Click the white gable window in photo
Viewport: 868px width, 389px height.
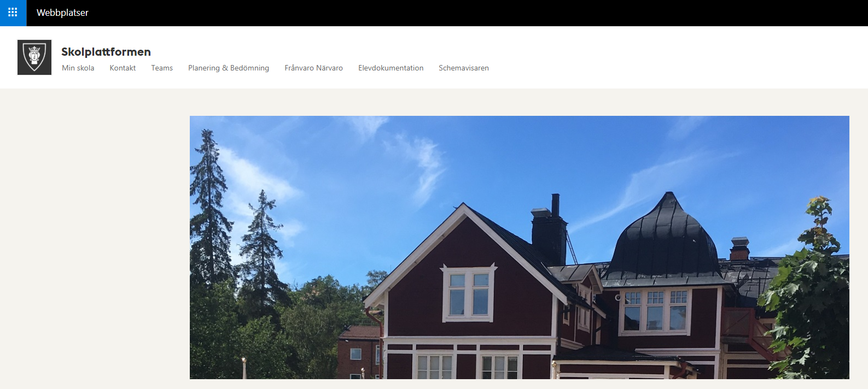point(469,293)
